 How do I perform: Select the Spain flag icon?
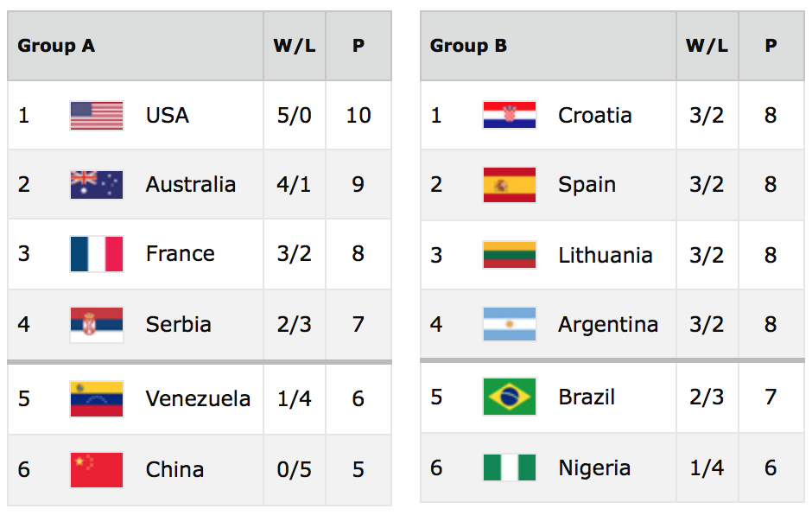click(x=510, y=185)
